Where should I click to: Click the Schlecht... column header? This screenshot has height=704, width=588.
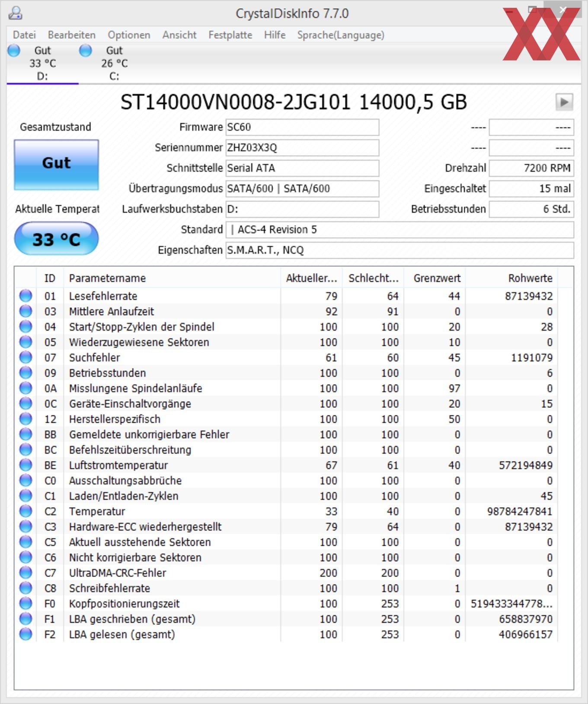(373, 278)
